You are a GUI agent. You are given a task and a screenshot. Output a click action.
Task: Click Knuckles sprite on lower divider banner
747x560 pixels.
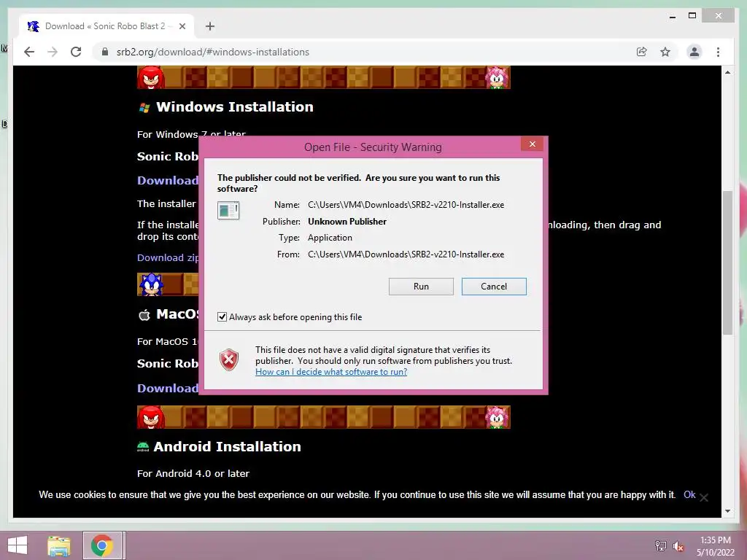coord(151,417)
